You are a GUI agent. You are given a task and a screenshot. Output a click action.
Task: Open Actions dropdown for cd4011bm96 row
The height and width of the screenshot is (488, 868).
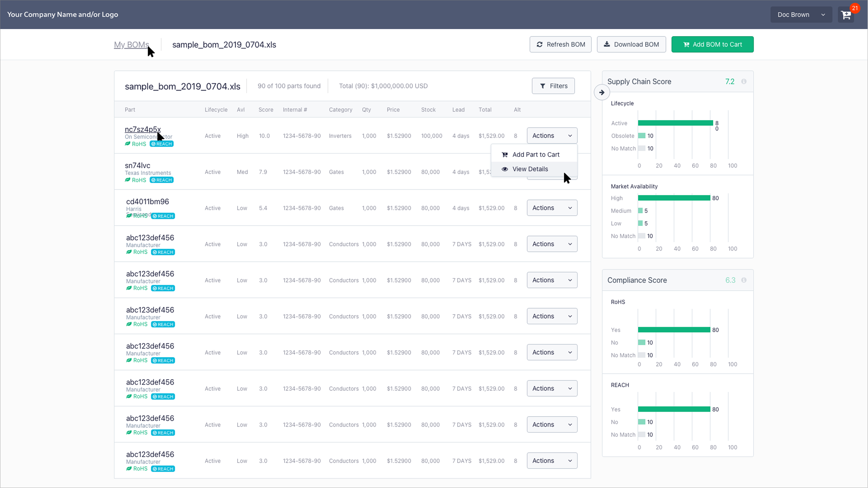tap(552, 208)
